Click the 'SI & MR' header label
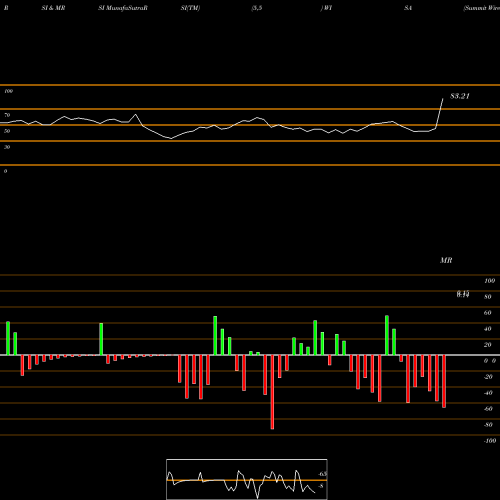Screen dimensions: 500x500 click(x=53, y=8)
